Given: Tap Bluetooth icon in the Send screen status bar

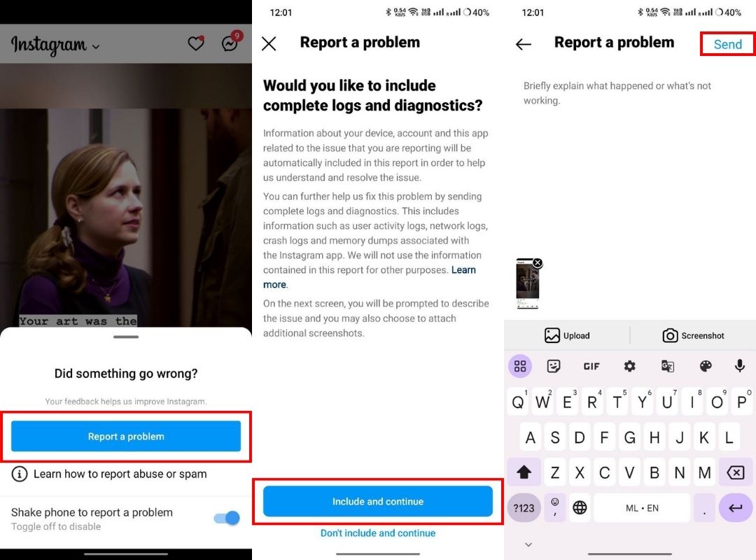Looking at the screenshot, I should click(x=640, y=12).
